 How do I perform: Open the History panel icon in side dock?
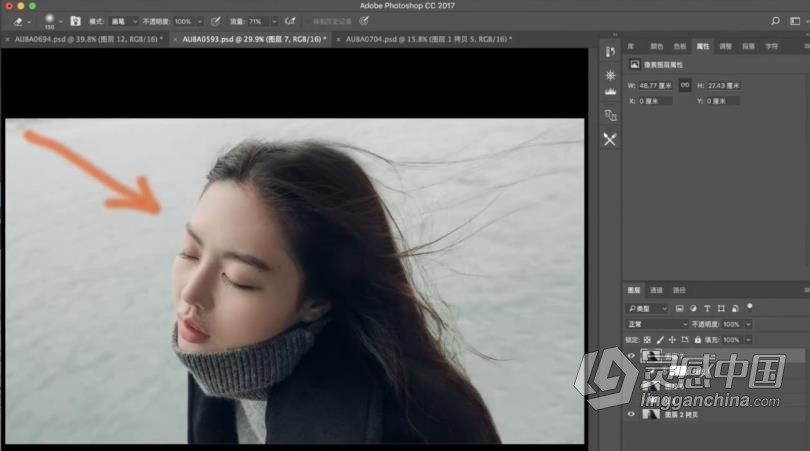tap(610, 52)
